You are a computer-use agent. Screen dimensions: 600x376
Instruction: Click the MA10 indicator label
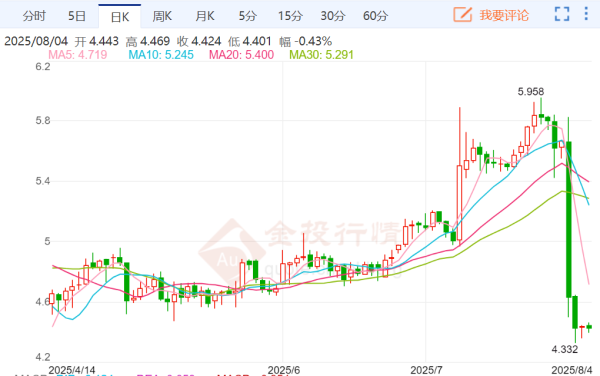click(x=161, y=55)
